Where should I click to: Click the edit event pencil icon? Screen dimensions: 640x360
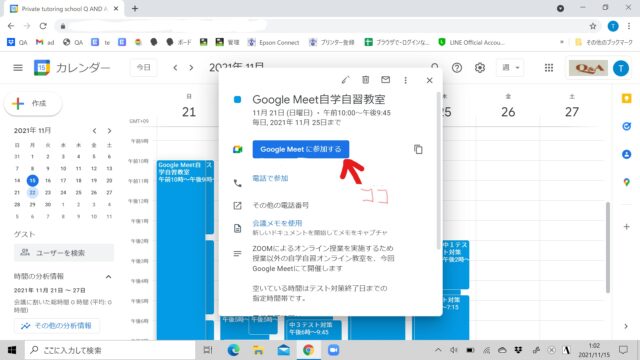345,80
